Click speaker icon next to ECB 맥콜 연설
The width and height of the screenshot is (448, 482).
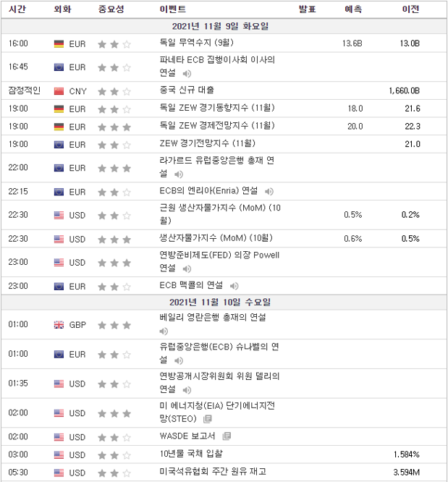[x=234, y=287]
